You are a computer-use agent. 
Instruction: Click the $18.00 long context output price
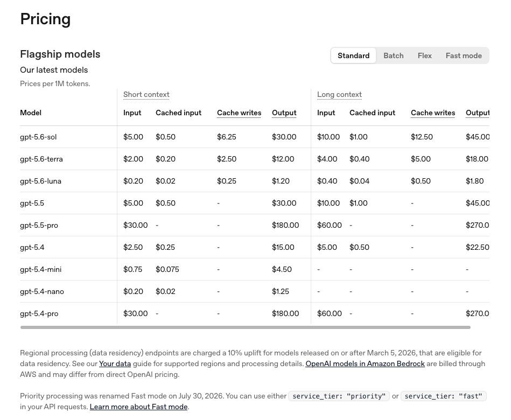pyautogui.click(x=477, y=159)
